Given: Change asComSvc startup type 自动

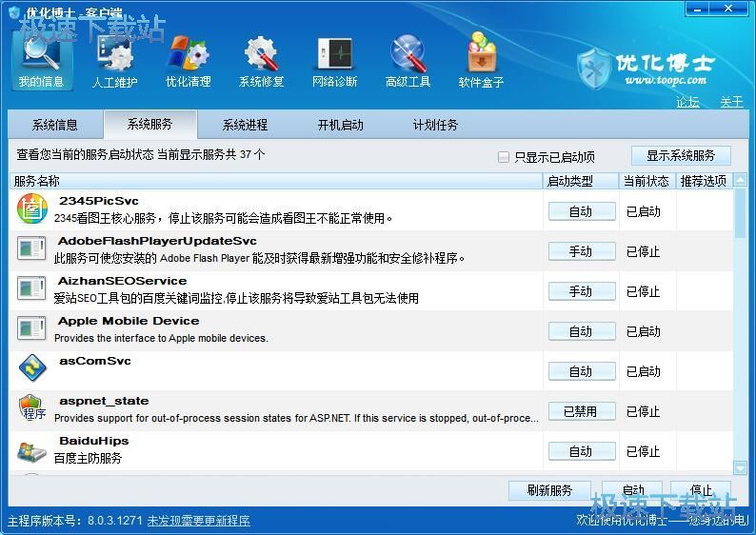Looking at the screenshot, I should pos(582,371).
